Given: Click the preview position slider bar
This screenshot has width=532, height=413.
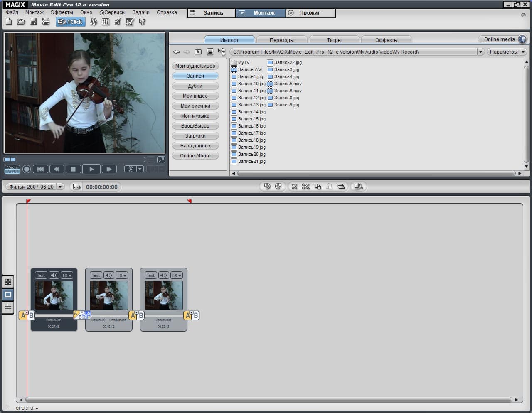Looking at the screenshot, I should (x=74, y=160).
